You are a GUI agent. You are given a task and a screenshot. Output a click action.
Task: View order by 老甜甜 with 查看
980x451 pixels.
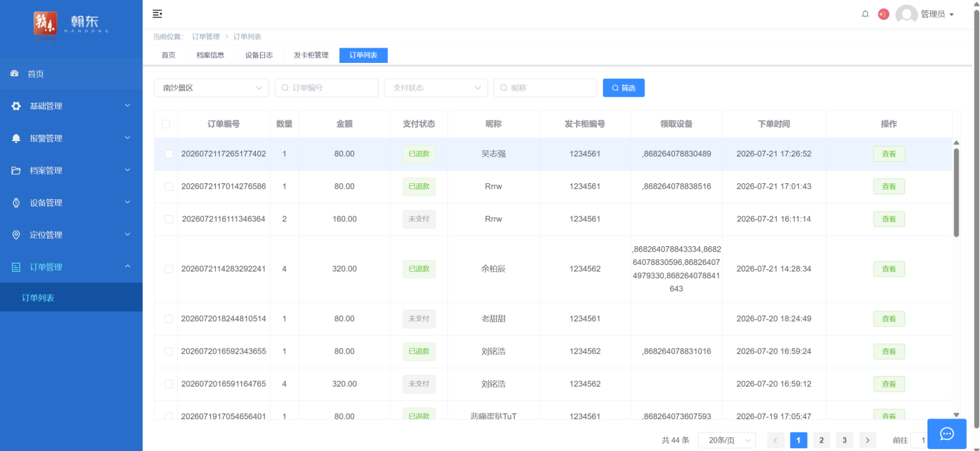(x=889, y=319)
